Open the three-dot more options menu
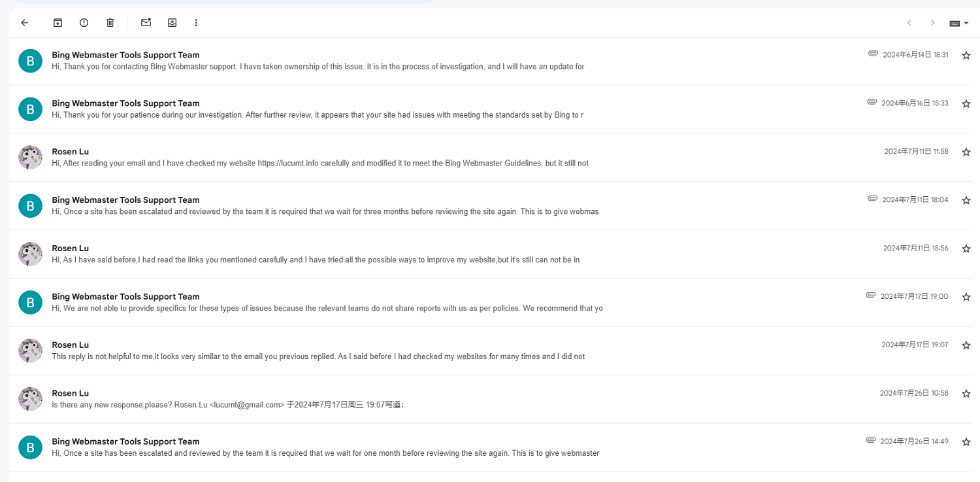Image resolution: width=980 pixels, height=482 pixels. click(x=196, y=23)
